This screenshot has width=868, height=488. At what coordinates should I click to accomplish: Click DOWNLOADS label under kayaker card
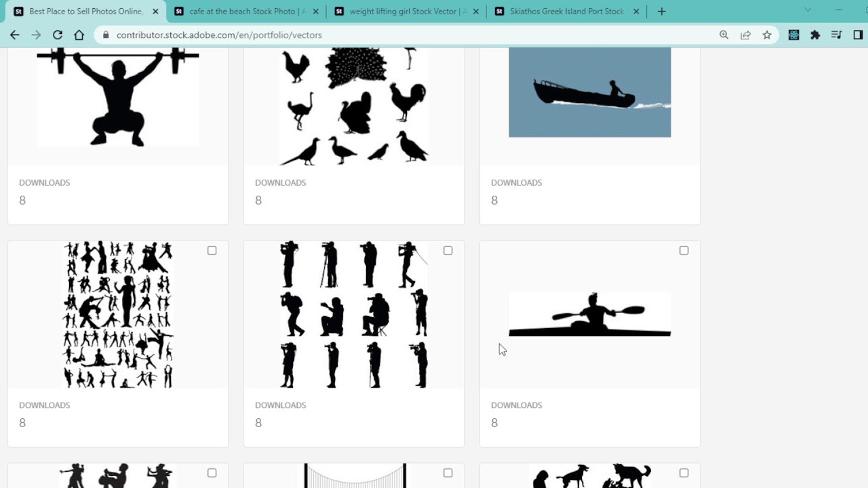[517, 405]
